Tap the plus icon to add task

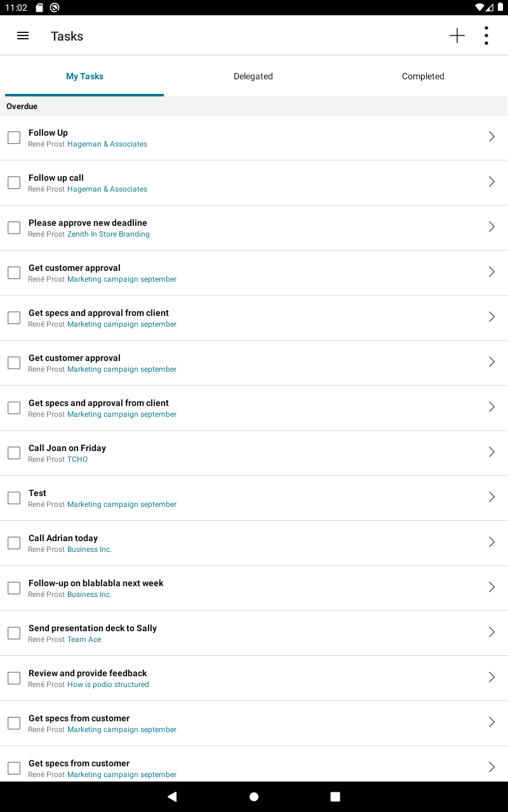tap(457, 36)
